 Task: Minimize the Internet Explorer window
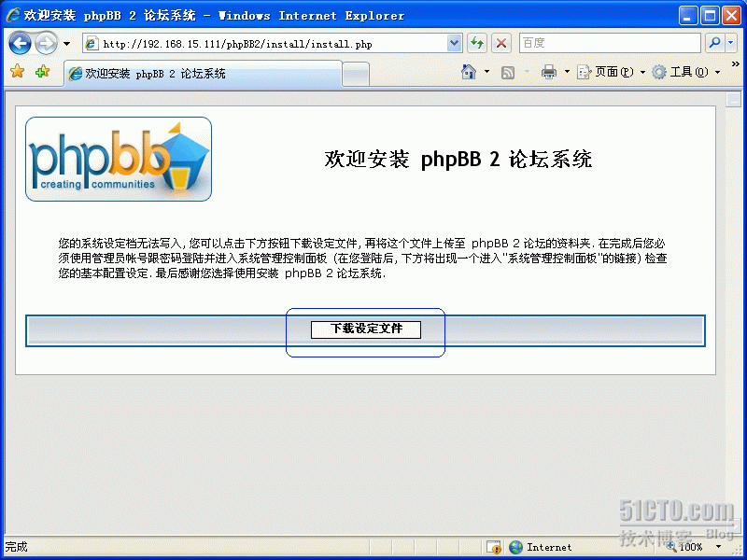687,16
